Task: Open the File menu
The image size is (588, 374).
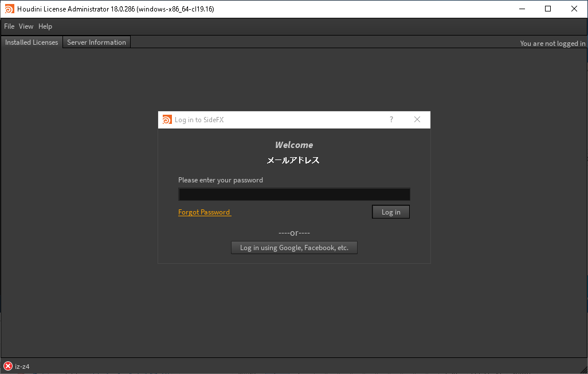Action: [9, 26]
